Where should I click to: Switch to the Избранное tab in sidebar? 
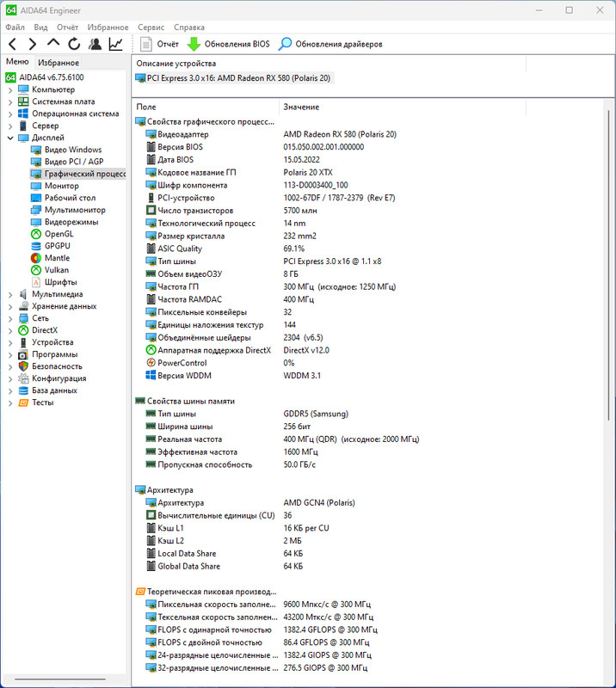[59, 62]
